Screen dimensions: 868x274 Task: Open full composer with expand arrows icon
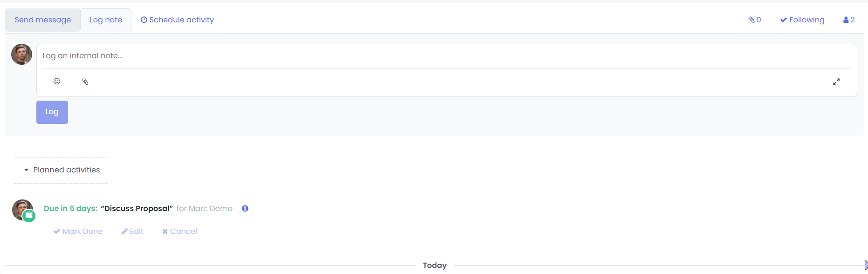(836, 82)
